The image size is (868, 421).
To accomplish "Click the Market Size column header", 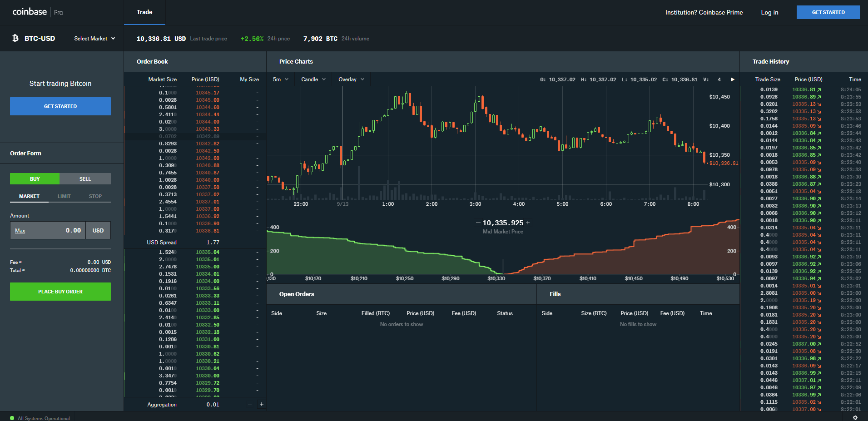I will coord(162,79).
